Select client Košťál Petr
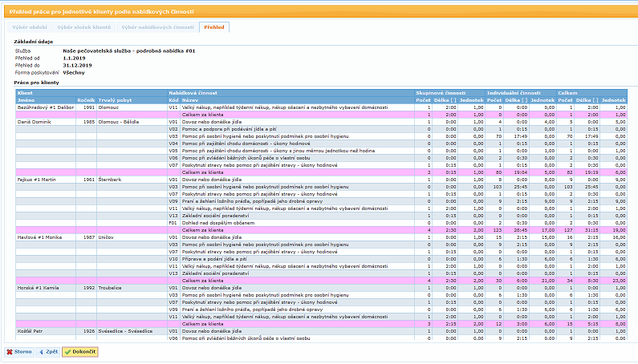This screenshot has height=364, width=638. [x=30, y=331]
